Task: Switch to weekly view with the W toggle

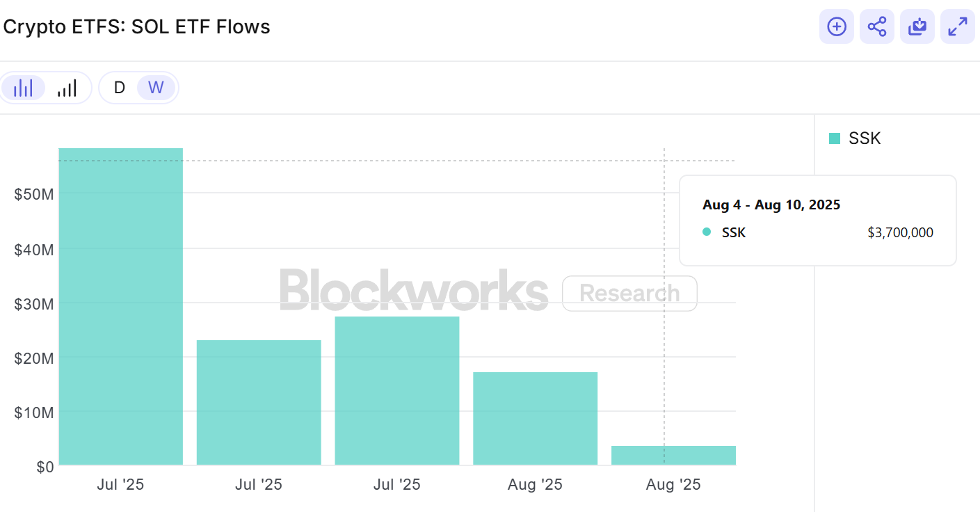Action: coord(155,87)
